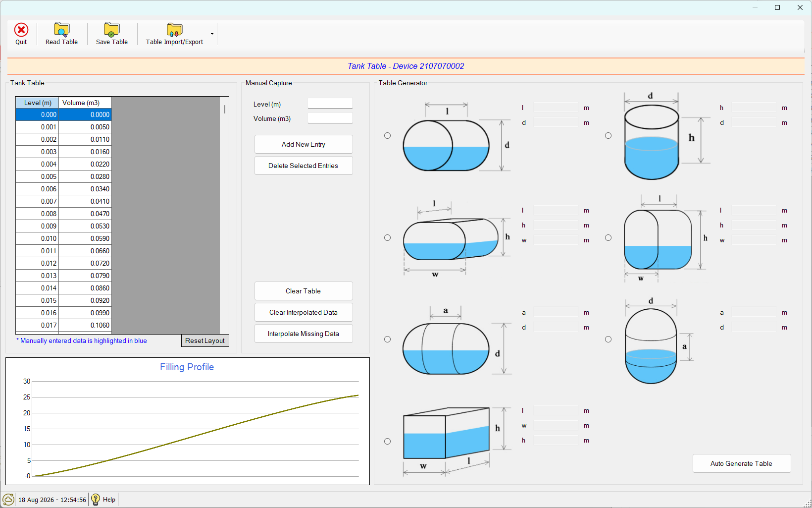Select the horizontal cylinder tank shape radio
The image size is (812, 508).
click(388, 135)
